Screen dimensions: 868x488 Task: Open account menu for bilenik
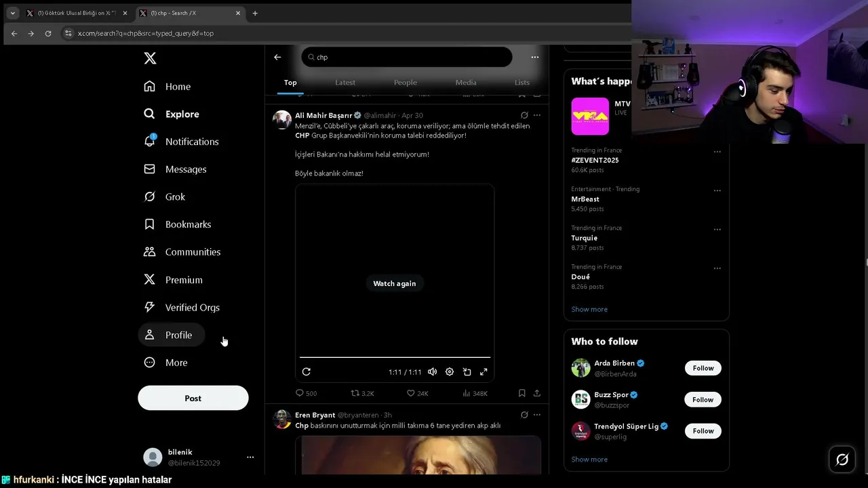pos(250,457)
